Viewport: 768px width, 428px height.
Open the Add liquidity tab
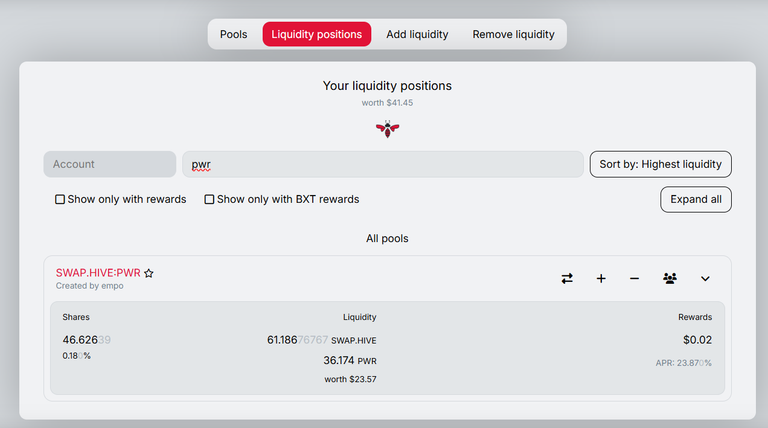tap(417, 34)
